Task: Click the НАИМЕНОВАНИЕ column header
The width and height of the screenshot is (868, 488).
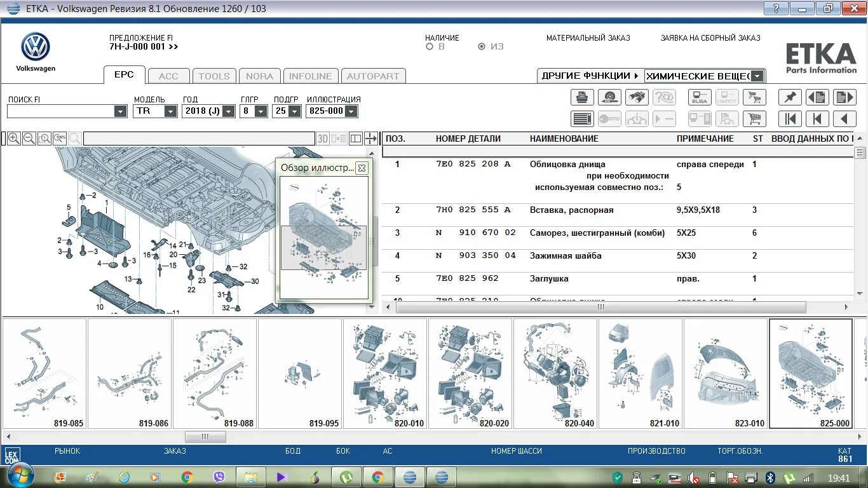Action: (x=564, y=139)
